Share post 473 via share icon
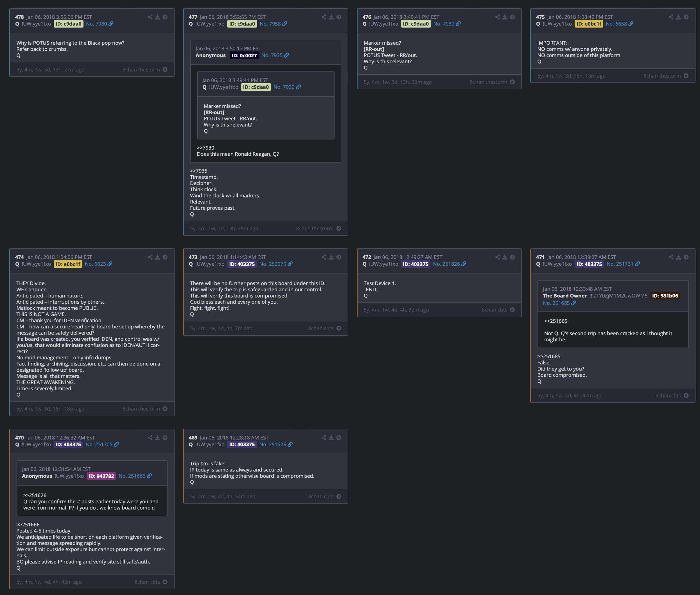700x595 pixels. point(324,257)
